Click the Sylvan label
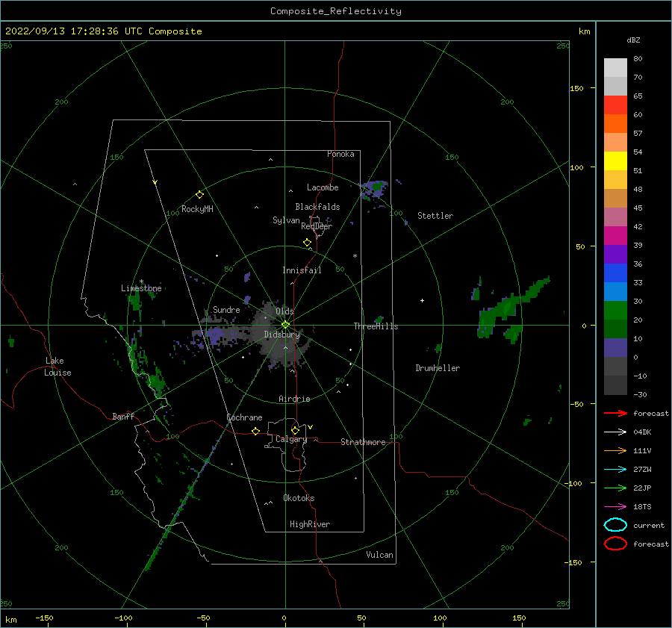 click(x=286, y=220)
